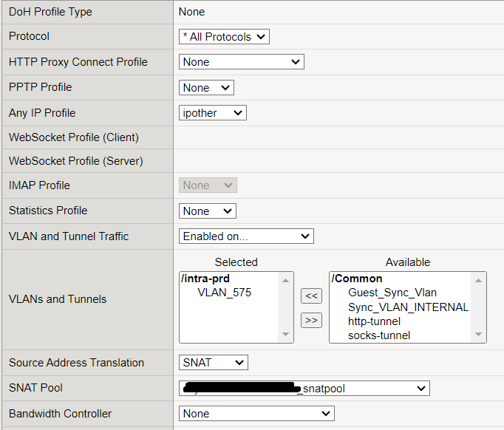Select Guest_Sync_Vlan in the Available list
The image size is (504, 430).
click(x=392, y=293)
